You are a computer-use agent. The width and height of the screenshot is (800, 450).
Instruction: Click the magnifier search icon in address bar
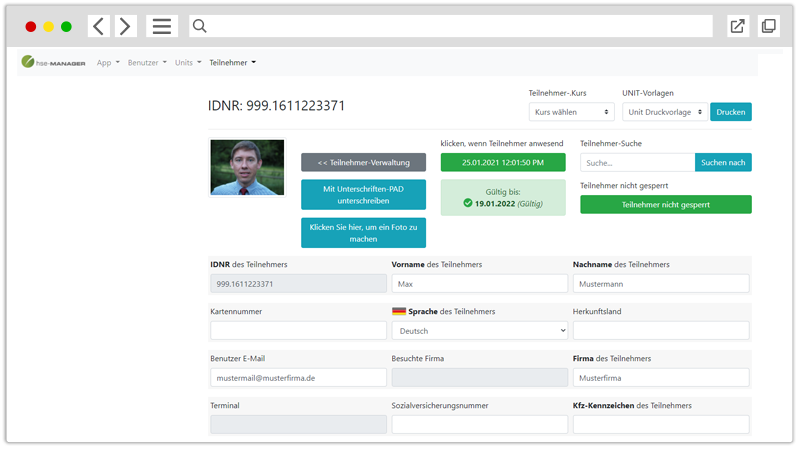tap(199, 26)
